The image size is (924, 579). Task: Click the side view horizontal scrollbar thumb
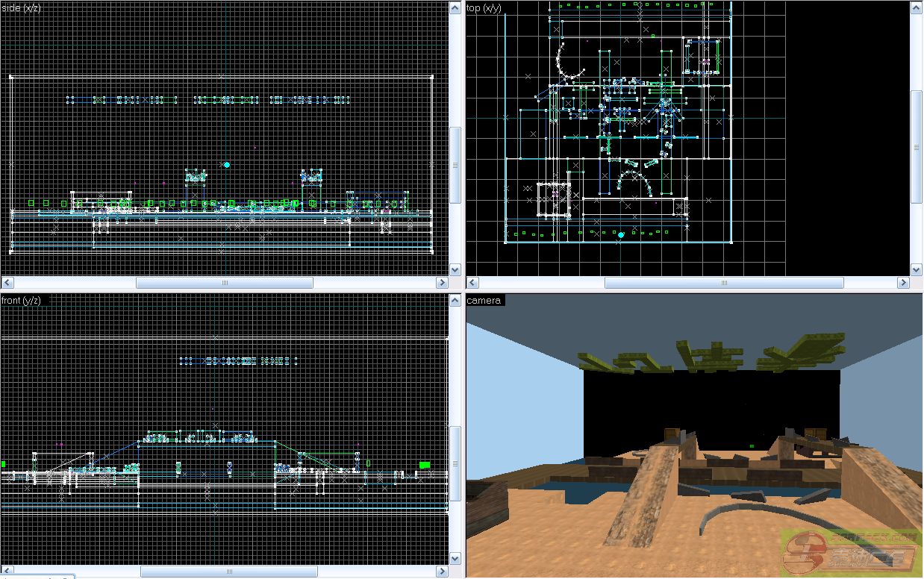click(224, 284)
